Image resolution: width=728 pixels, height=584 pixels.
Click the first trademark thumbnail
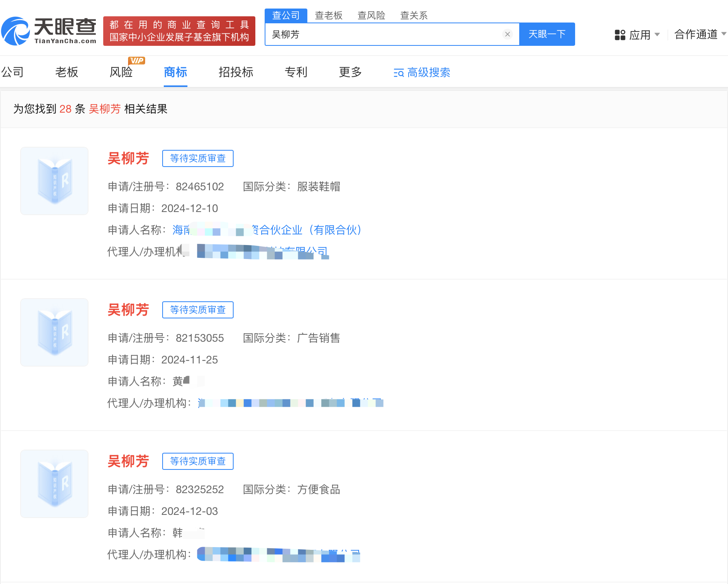click(54, 180)
